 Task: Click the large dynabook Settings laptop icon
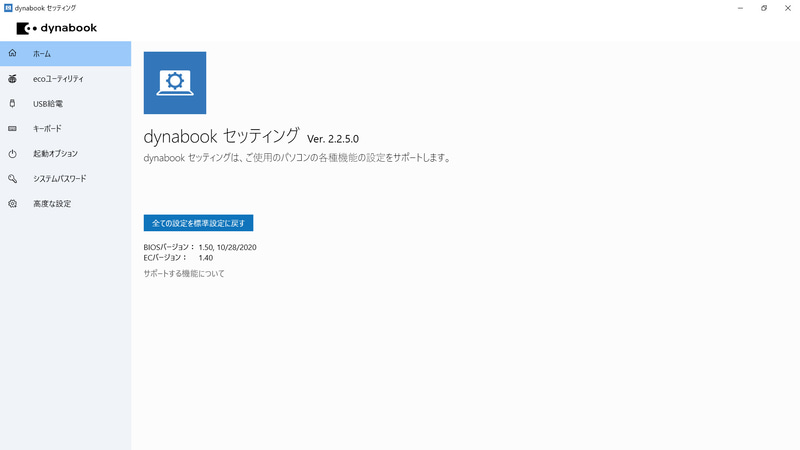point(175,83)
